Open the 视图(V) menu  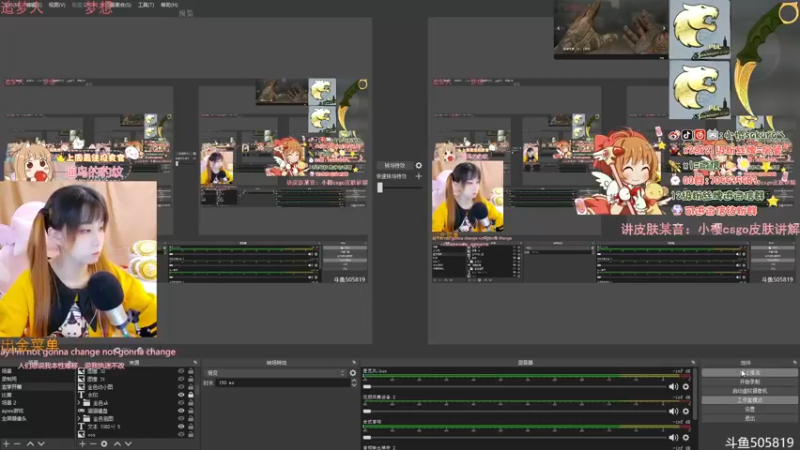click(x=57, y=5)
